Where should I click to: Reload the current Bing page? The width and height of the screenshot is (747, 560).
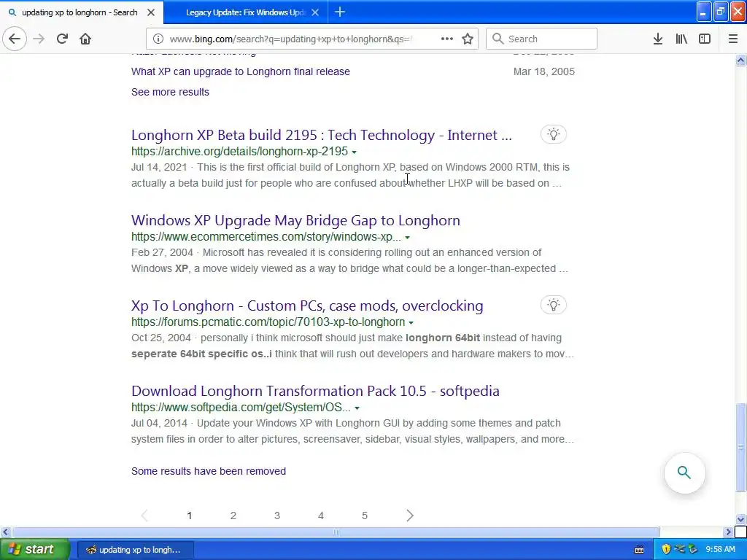click(62, 39)
